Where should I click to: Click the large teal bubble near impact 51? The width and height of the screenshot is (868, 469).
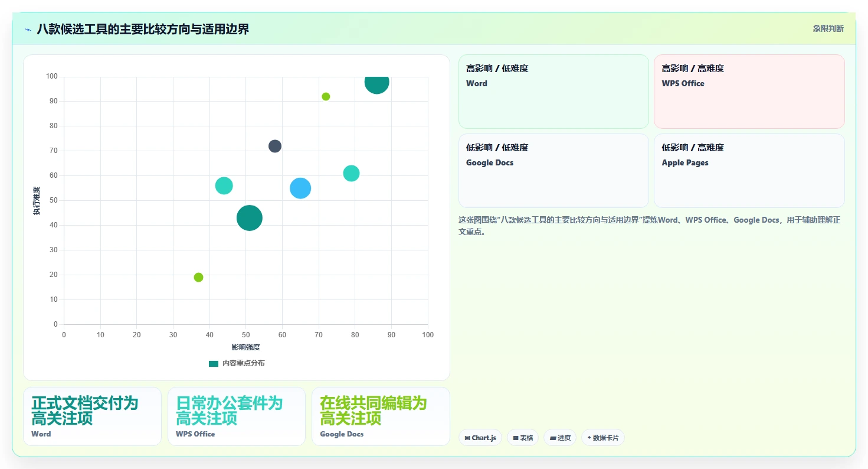(250, 218)
